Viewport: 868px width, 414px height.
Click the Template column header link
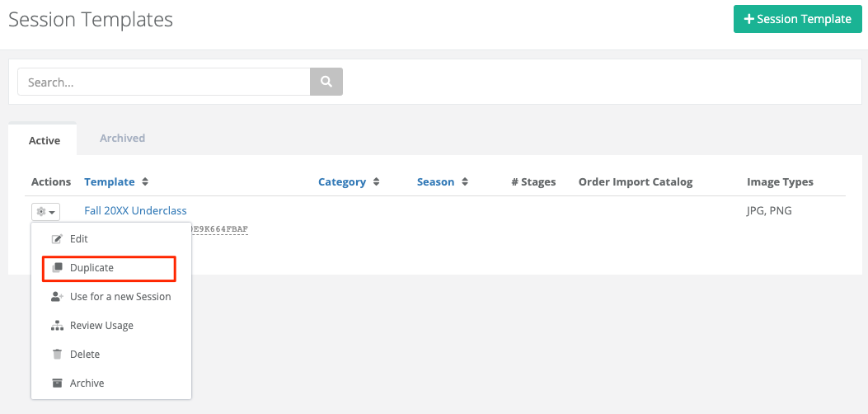(109, 181)
